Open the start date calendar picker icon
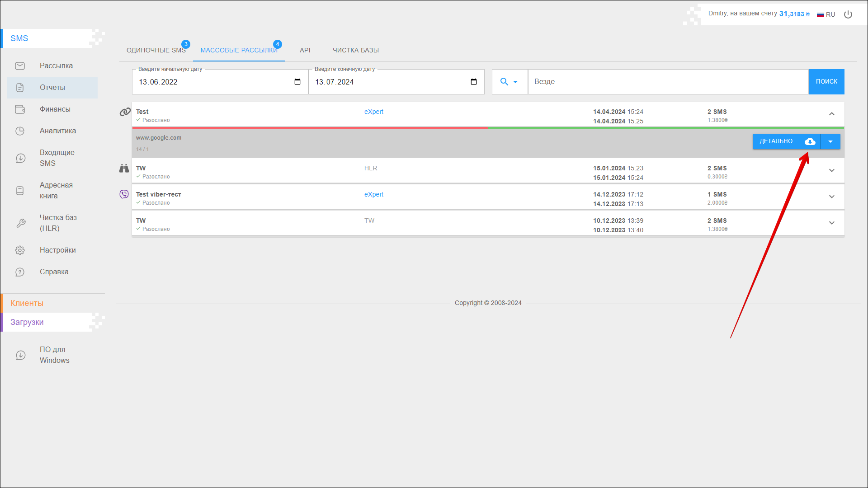Image resolution: width=868 pixels, height=488 pixels. point(297,82)
